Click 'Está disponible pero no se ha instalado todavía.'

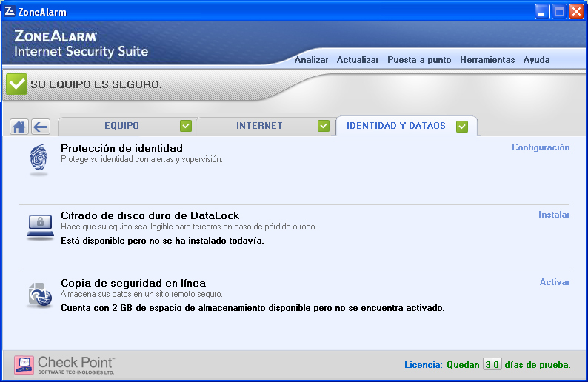[162, 241]
